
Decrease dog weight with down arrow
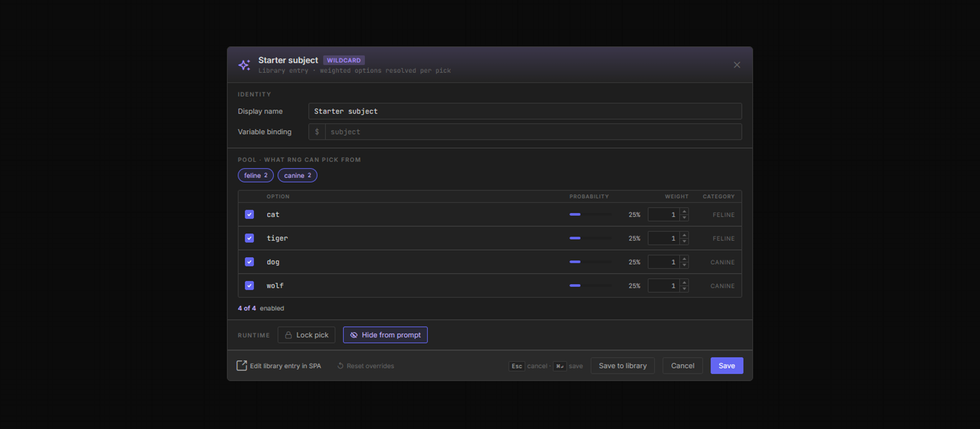click(684, 265)
